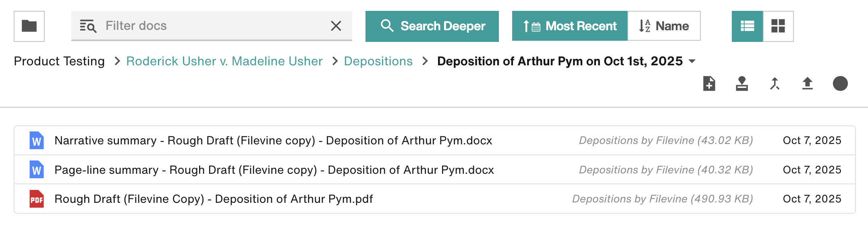The width and height of the screenshot is (868, 225).
Task: Click Depositions by Filevine (40.32 KB) label
Action: [666, 170]
